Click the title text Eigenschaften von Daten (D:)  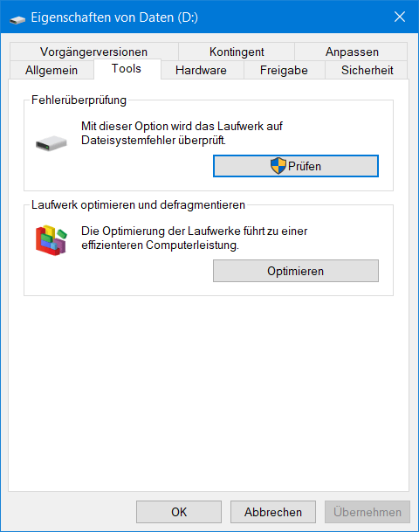pyautogui.click(x=114, y=17)
